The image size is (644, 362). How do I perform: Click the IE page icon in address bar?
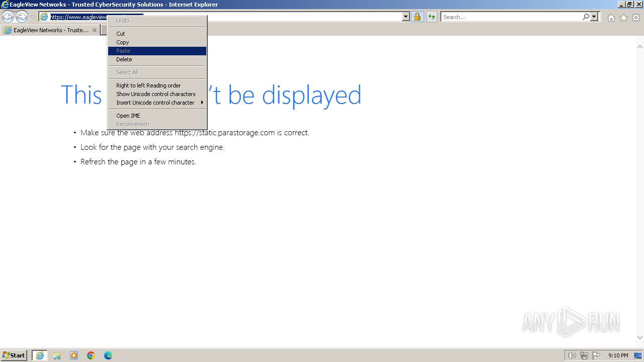pyautogui.click(x=44, y=17)
